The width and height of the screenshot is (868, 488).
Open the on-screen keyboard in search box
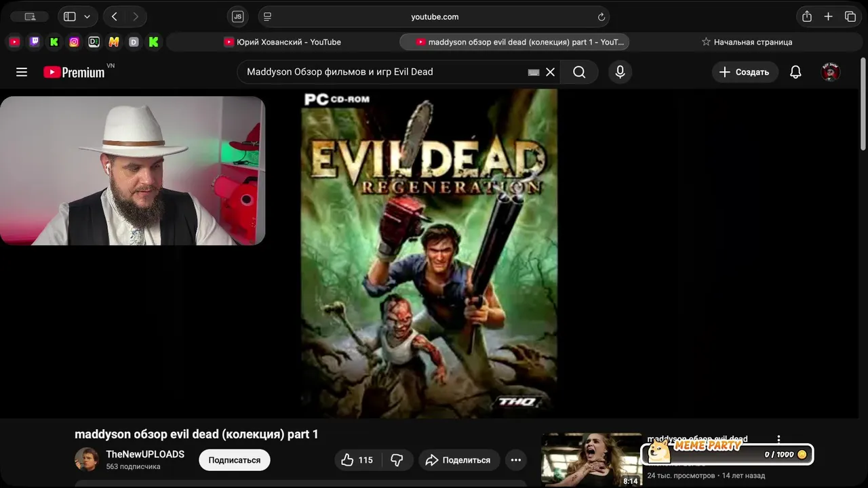(x=534, y=72)
